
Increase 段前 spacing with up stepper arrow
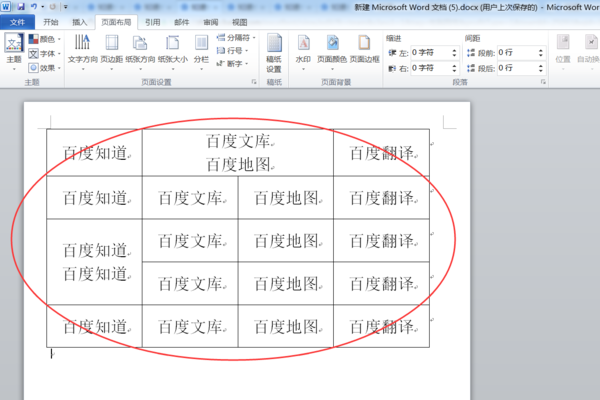click(541, 50)
